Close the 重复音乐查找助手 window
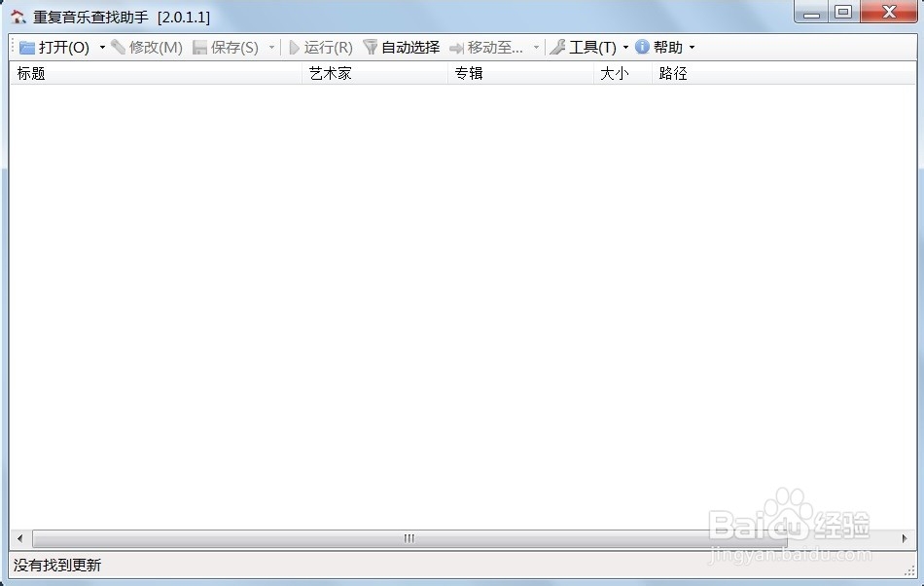The width and height of the screenshot is (924, 586). pyautogui.click(x=889, y=12)
